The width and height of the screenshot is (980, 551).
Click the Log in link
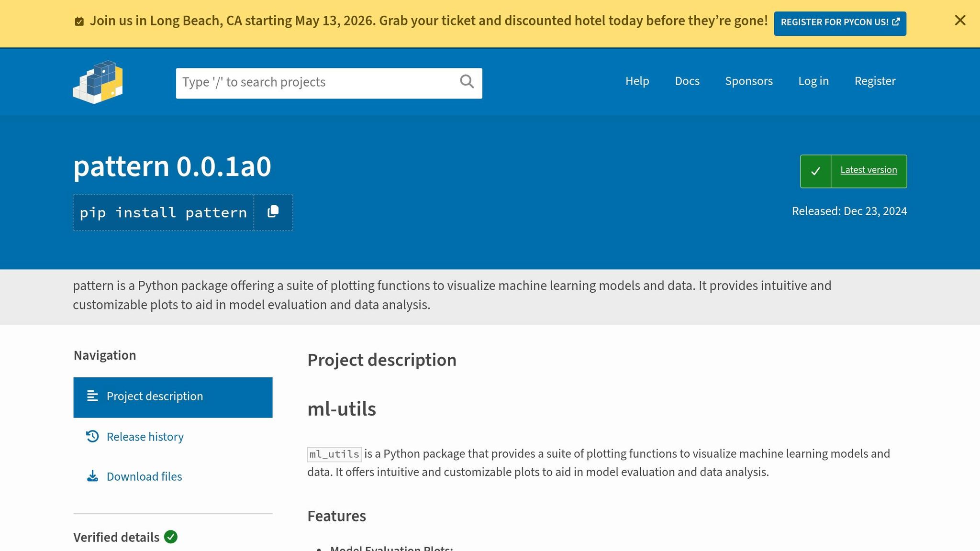click(x=813, y=81)
